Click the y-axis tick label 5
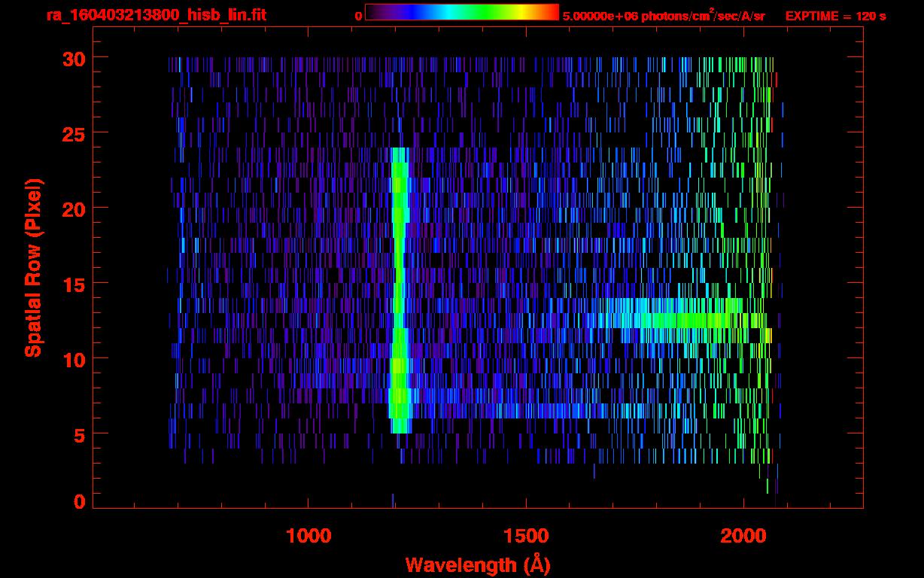Screen dimensions: 924x578 pos(80,434)
